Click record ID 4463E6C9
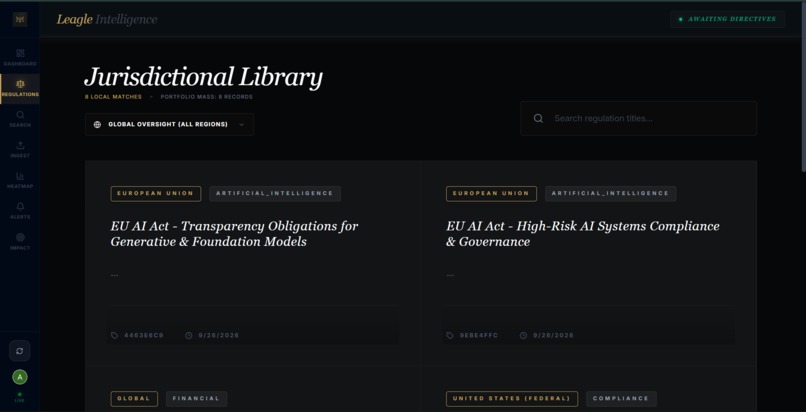Screen dimensions: 806x412 (x=144, y=335)
